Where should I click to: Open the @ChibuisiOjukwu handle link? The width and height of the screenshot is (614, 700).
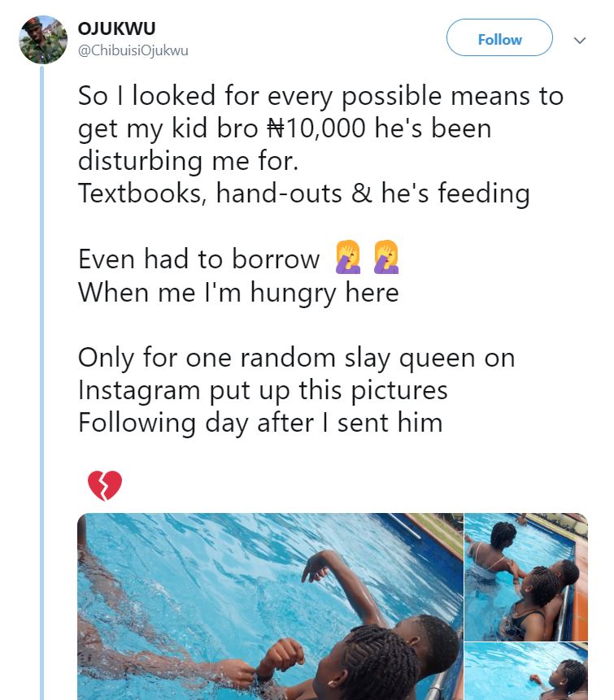click(x=133, y=50)
